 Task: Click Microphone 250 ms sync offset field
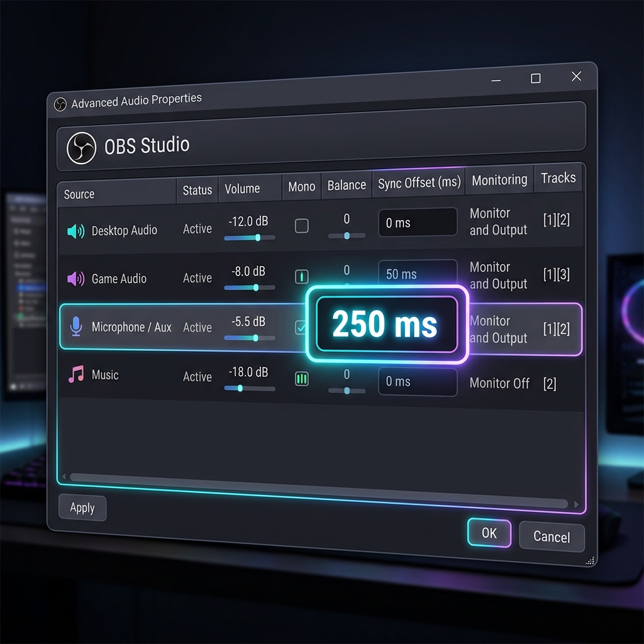[387, 324]
